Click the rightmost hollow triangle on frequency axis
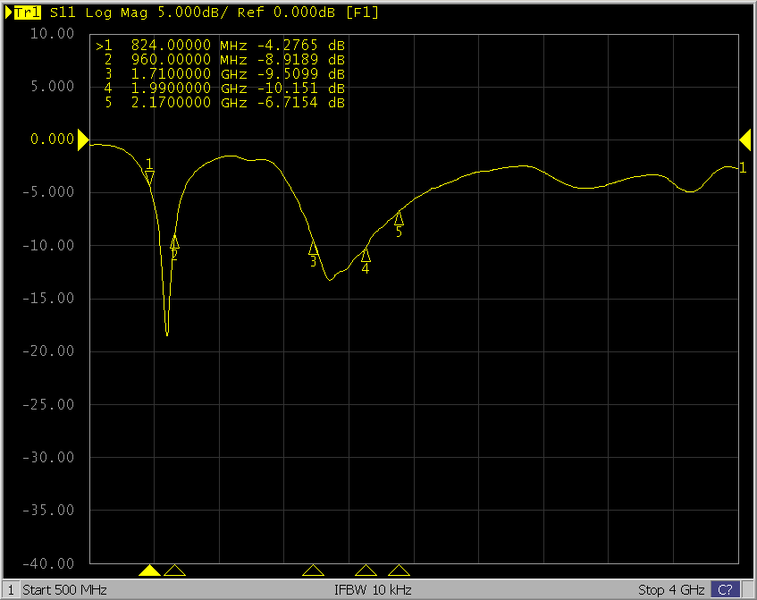757x600 pixels. pyautogui.click(x=399, y=570)
